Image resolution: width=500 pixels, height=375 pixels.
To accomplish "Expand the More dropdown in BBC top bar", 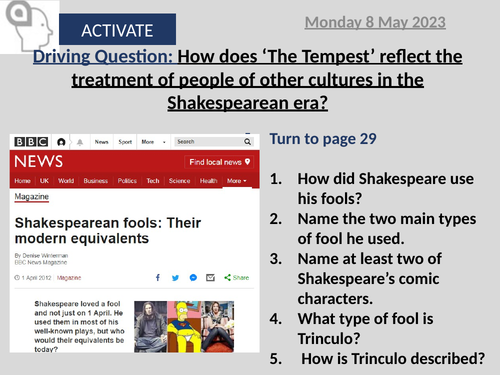I will (153, 142).
